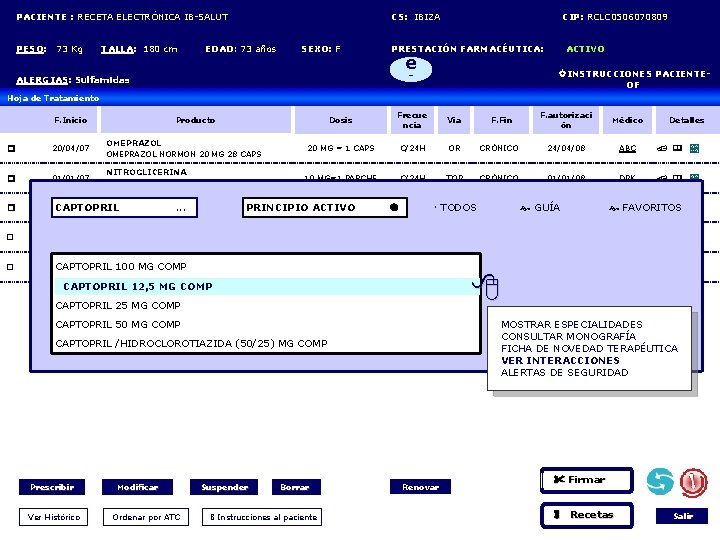
Task: Click the Renovar button
Action: tap(420, 487)
